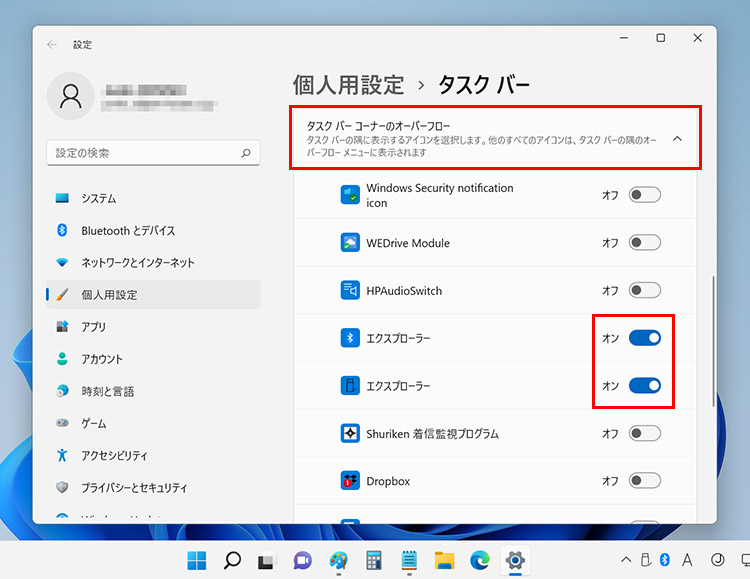Viewport: 750px width, 579px height.
Task: Click the Windows Start button in taskbar
Action: click(197, 560)
